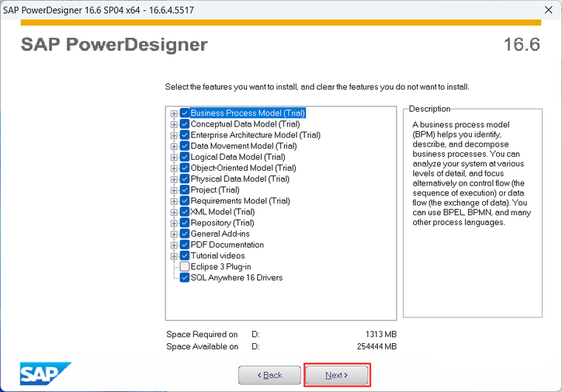This screenshot has width=562, height=392.
Task: Uncheck the SQL Anywhere 16 Drivers checkbox
Action: tap(185, 277)
